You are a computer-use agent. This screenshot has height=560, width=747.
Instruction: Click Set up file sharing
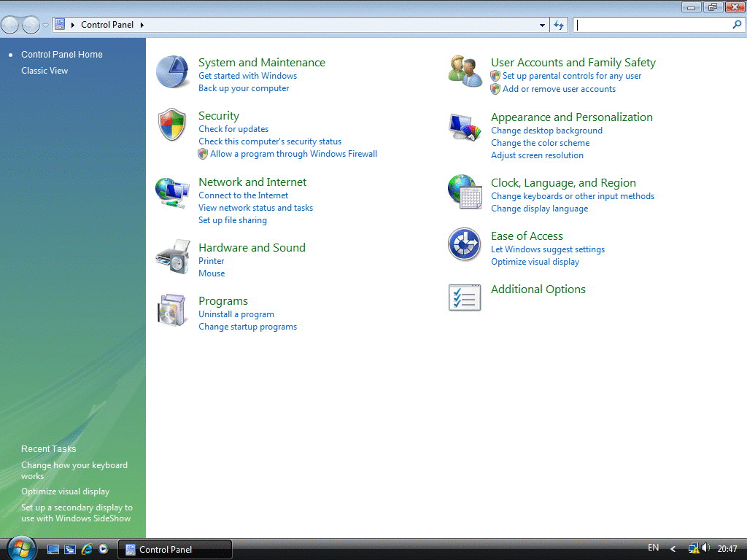233,220
